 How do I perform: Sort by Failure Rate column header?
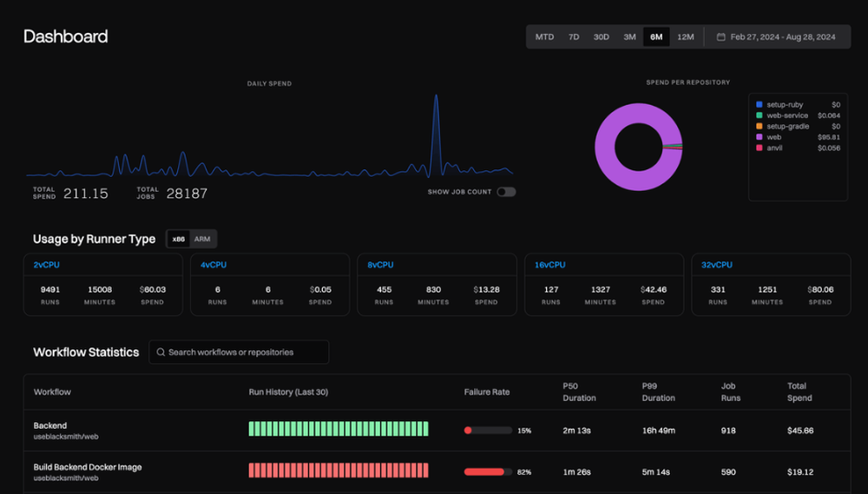tap(487, 392)
